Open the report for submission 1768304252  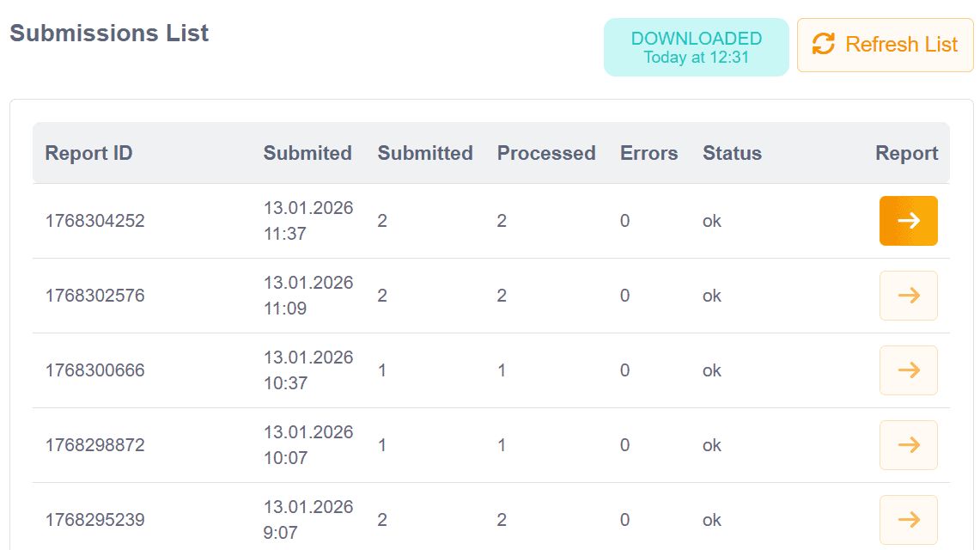(x=908, y=221)
